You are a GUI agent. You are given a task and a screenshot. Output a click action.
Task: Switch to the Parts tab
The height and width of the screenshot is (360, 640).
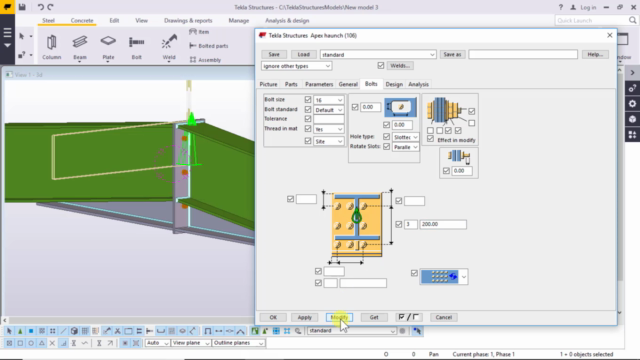click(291, 84)
